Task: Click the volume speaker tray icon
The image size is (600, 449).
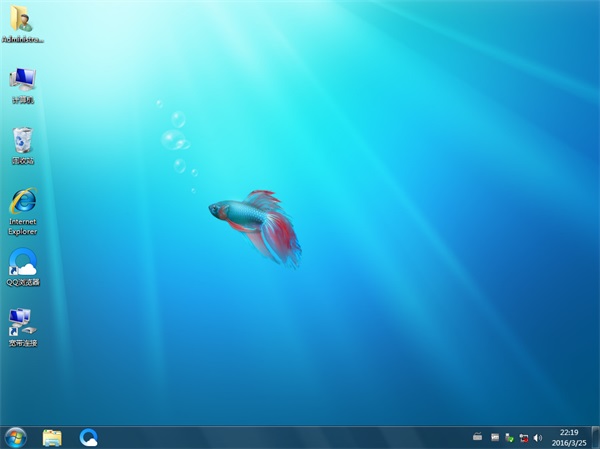Action: pos(538,437)
